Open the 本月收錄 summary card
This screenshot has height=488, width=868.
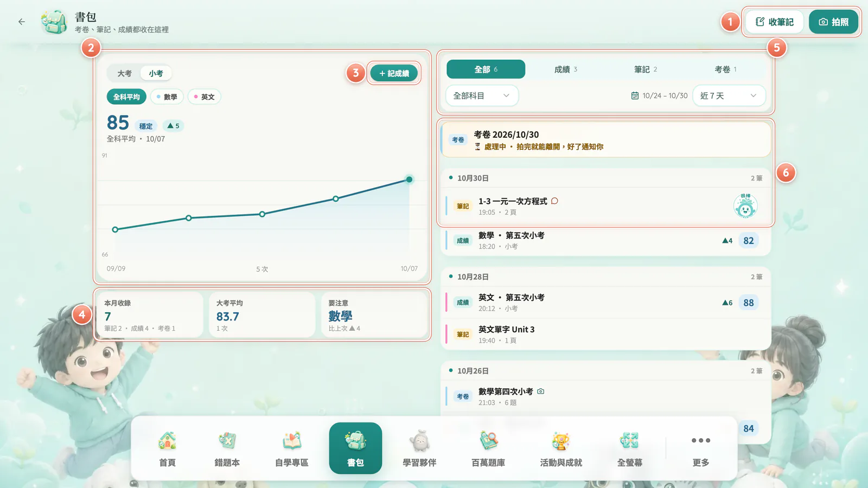(149, 315)
